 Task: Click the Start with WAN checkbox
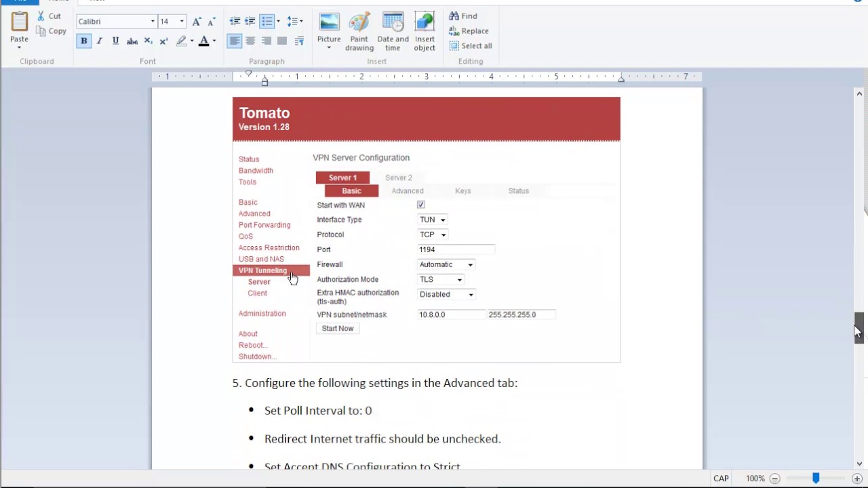pyautogui.click(x=421, y=205)
